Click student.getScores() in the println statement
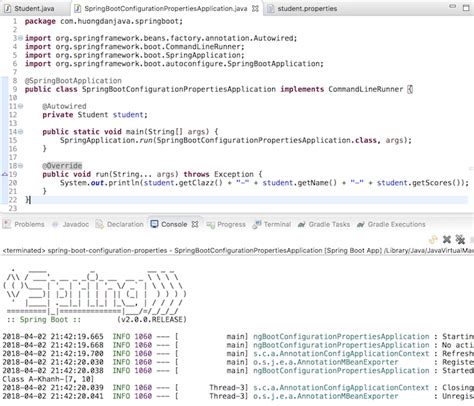 420,183
